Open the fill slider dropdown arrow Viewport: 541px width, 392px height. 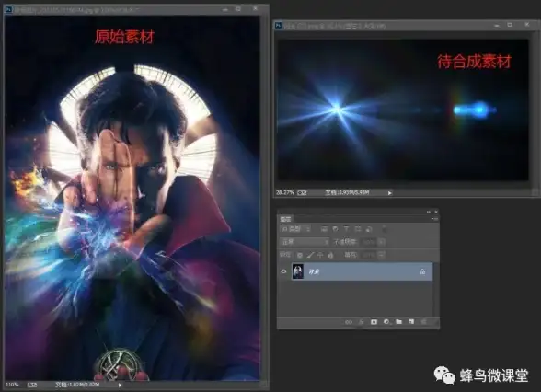tap(381, 255)
